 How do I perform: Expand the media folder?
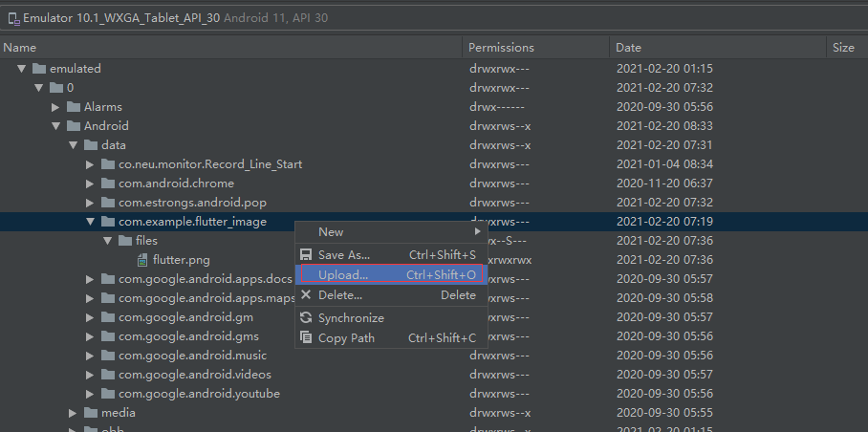tap(73, 413)
